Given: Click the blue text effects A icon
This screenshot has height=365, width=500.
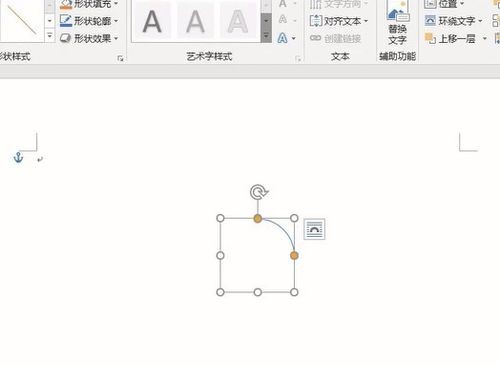Looking at the screenshot, I should point(282,38).
